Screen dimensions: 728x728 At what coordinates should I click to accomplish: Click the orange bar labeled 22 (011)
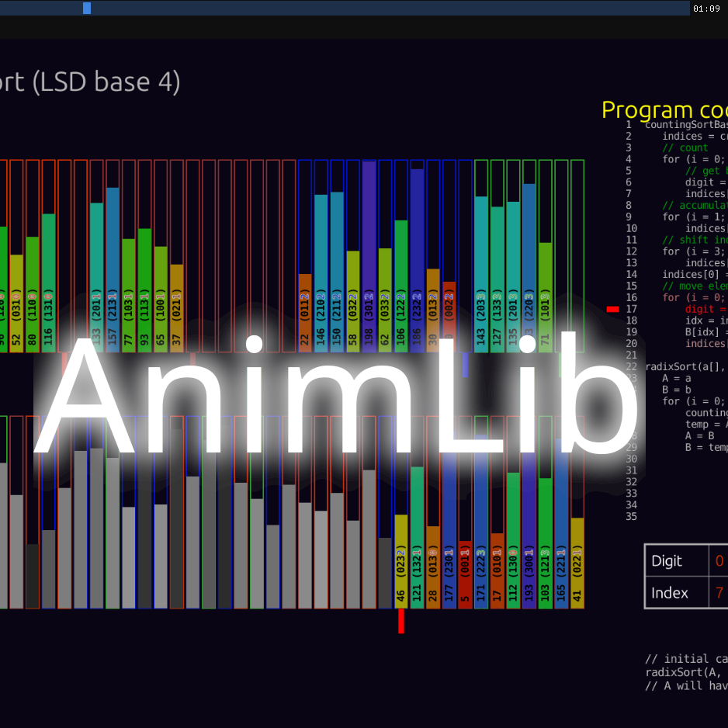(x=305, y=312)
